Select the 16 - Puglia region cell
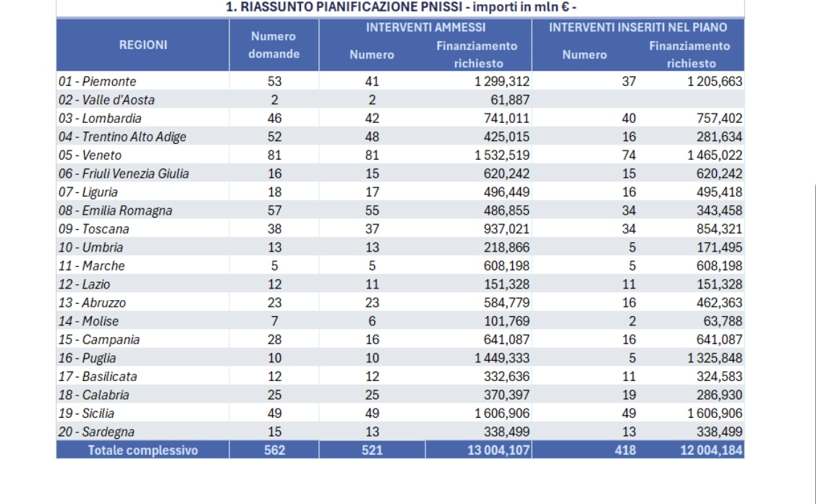The height and width of the screenshot is (504, 816). click(x=88, y=358)
